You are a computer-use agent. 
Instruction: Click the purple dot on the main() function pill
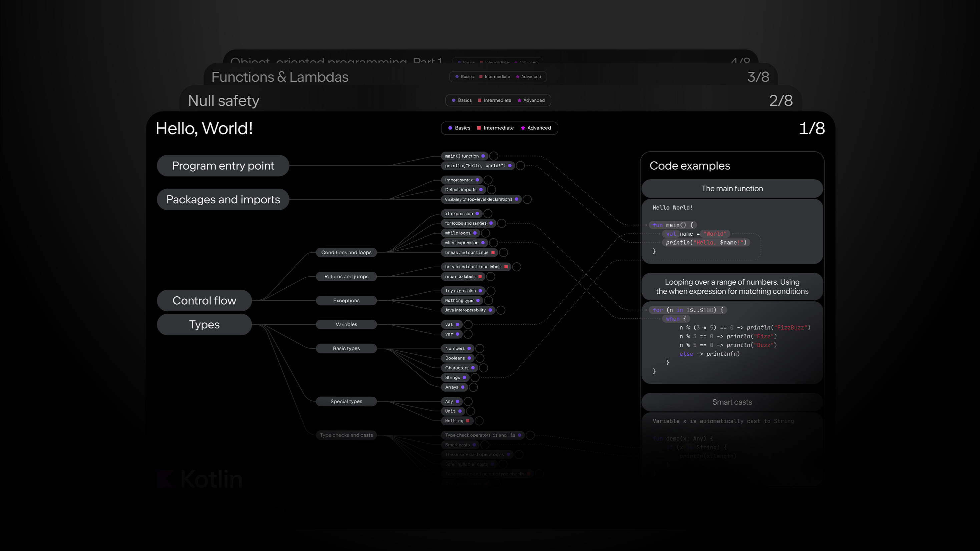(483, 156)
